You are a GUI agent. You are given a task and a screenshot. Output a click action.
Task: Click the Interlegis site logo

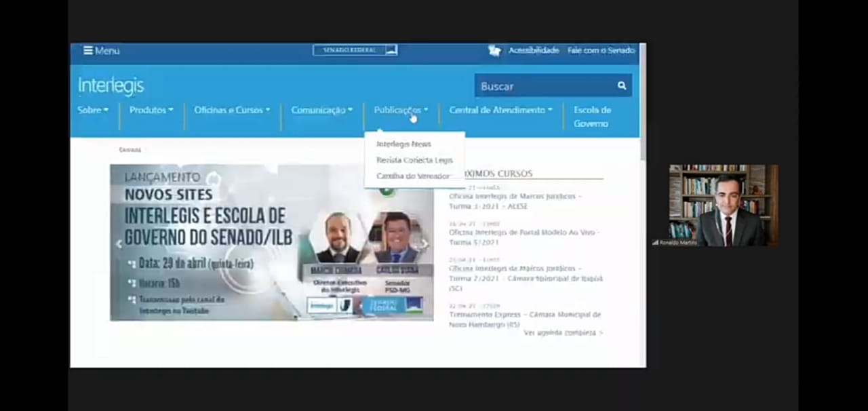tap(111, 85)
